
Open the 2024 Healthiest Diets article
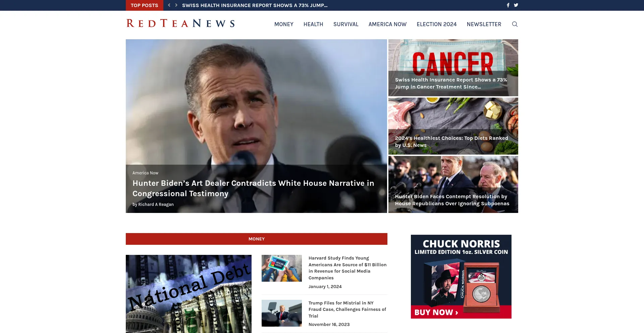(452, 142)
